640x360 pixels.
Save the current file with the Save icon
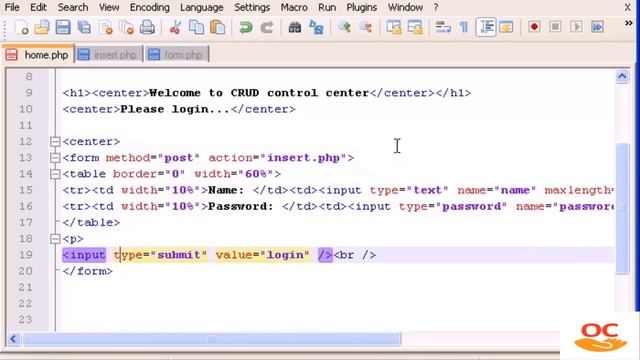tap(63, 27)
